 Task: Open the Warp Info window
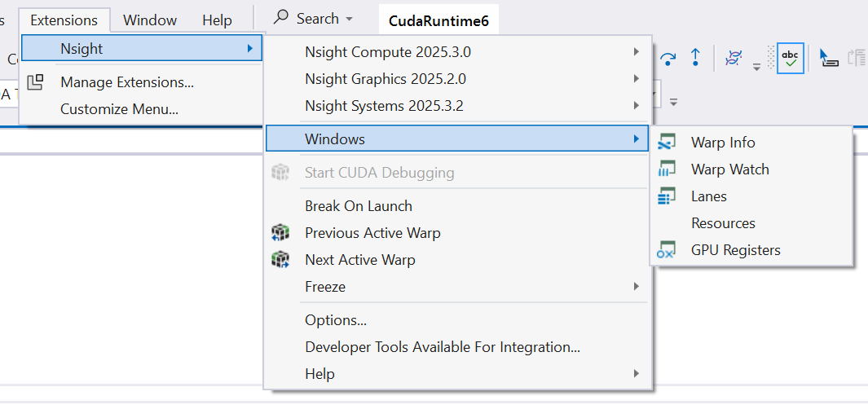coord(751,143)
